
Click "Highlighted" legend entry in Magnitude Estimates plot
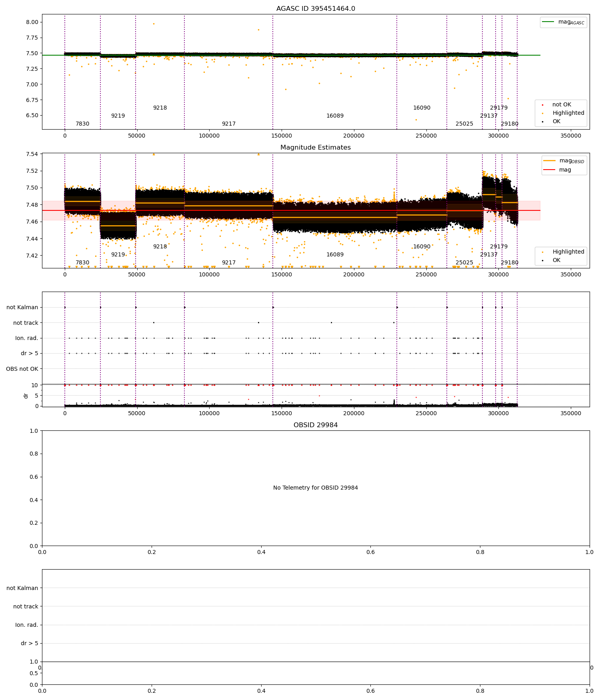tap(563, 252)
